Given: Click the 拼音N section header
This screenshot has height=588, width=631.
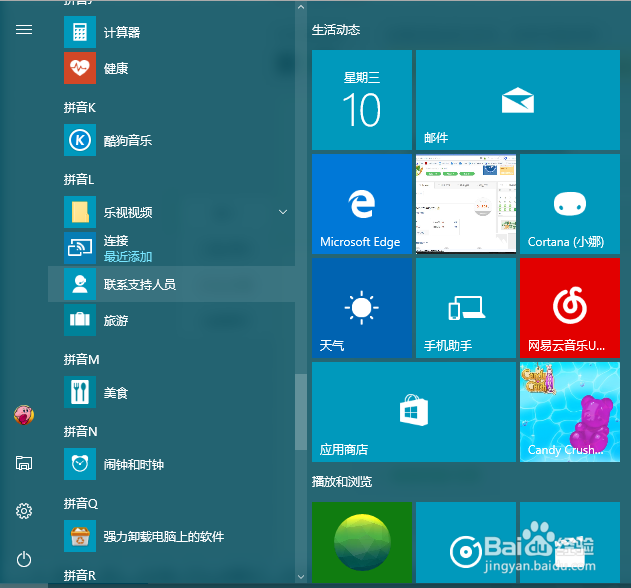Looking at the screenshot, I should (80, 431).
